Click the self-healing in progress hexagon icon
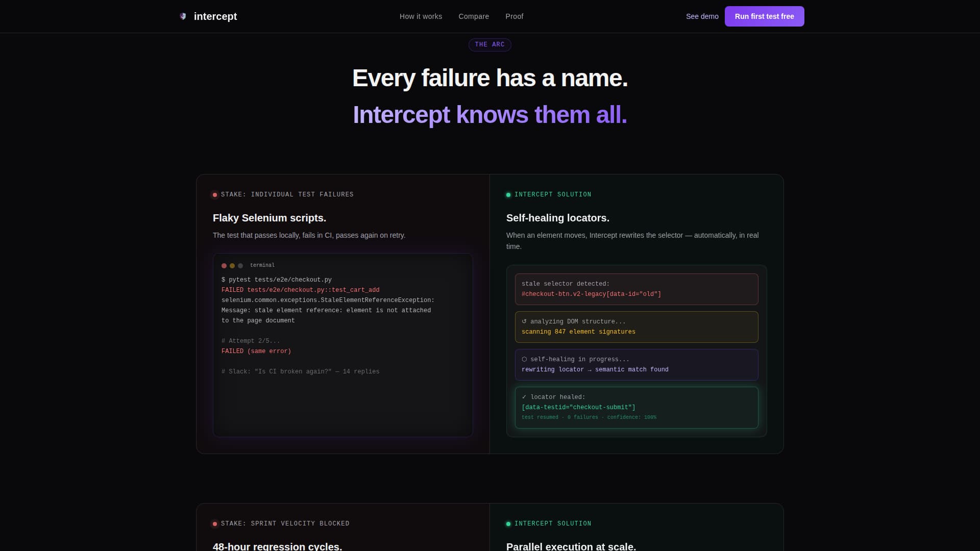This screenshot has height=551, width=980. pyautogui.click(x=524, y=359)
